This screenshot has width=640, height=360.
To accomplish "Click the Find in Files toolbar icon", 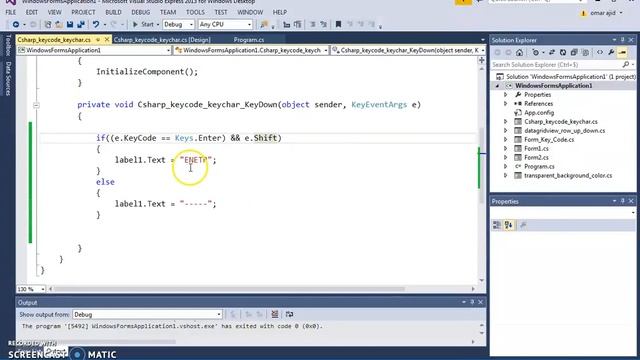I will point(264,24).
